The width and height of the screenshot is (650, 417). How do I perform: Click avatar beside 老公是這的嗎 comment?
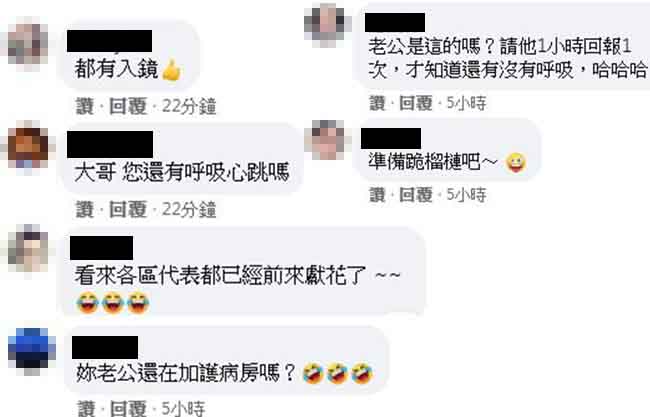[x=325, y=24]
